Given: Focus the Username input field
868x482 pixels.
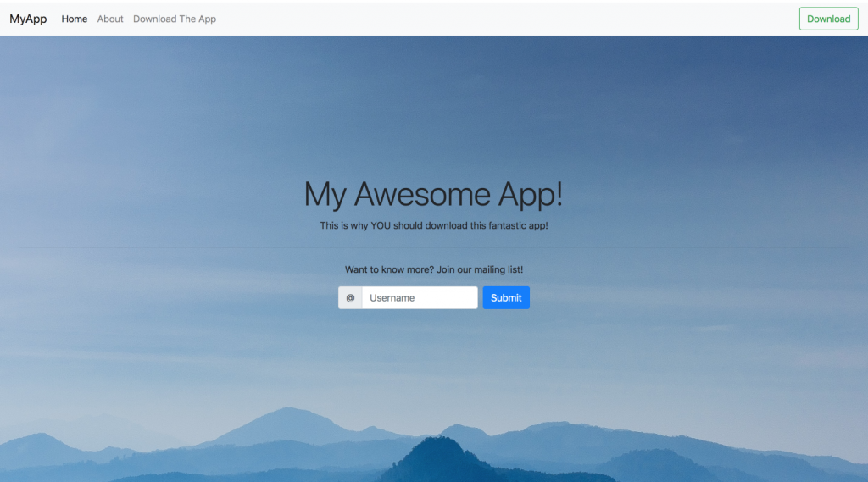Looking at the screenshot, I should 420,298.
